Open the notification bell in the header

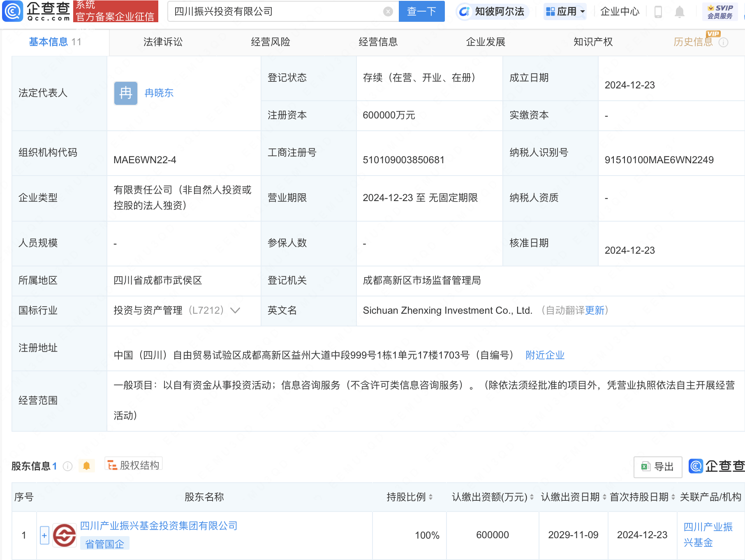click(x=679, y=12)
